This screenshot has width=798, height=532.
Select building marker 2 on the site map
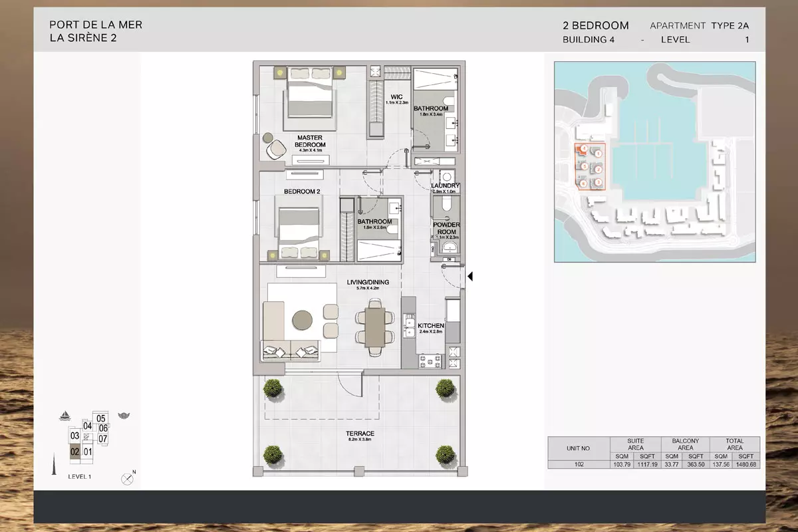click(598, 168)
